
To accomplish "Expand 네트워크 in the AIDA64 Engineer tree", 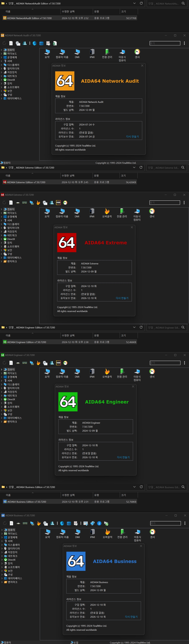I will [2, 395].
